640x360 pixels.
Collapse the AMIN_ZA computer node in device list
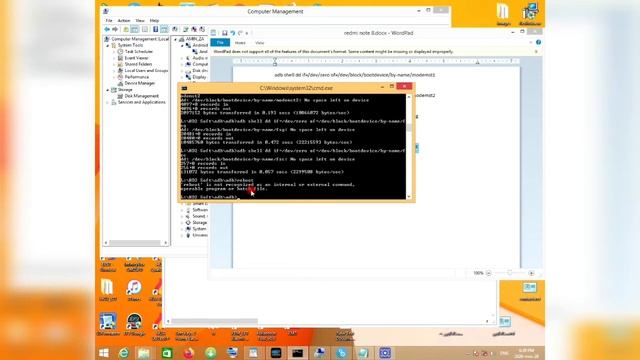(x=176, y=39)
